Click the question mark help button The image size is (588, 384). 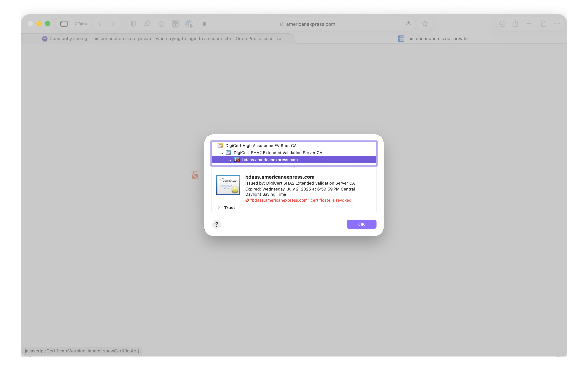point(217,224)
